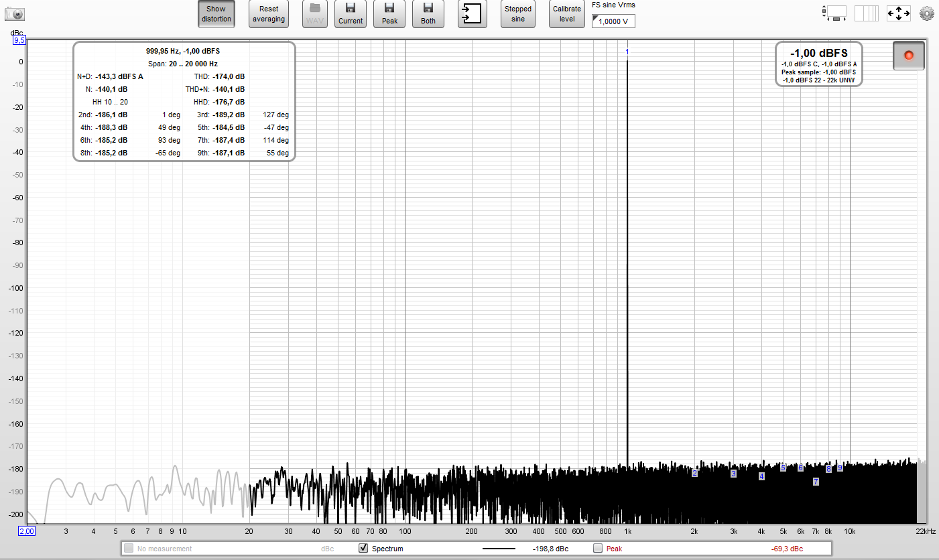Save Both traces with disk icon

pos(428,14)
